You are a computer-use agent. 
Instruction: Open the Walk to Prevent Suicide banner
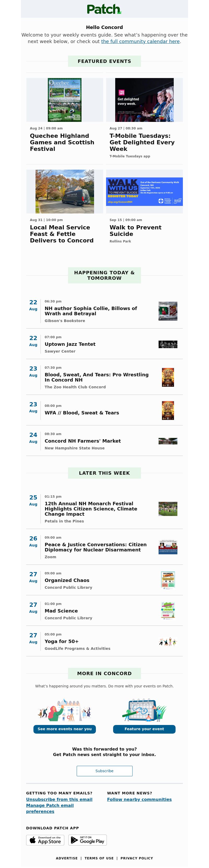pos(144,192)
